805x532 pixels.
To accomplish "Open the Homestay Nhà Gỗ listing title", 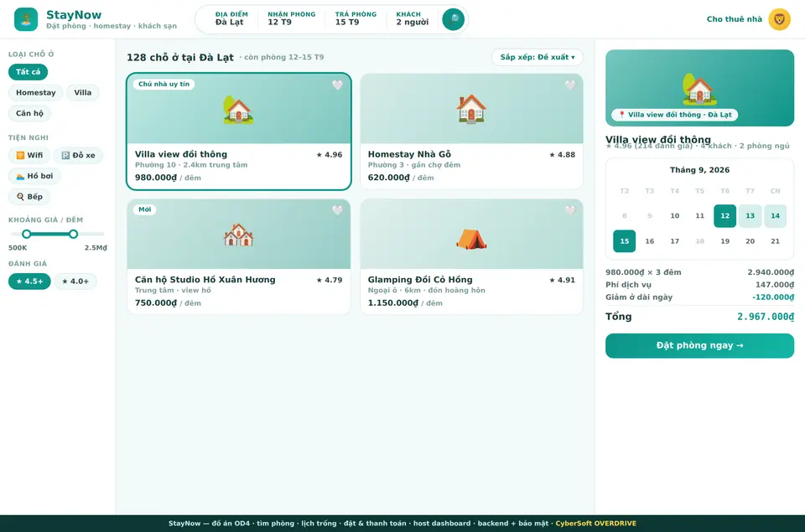I will coord(409,154).
